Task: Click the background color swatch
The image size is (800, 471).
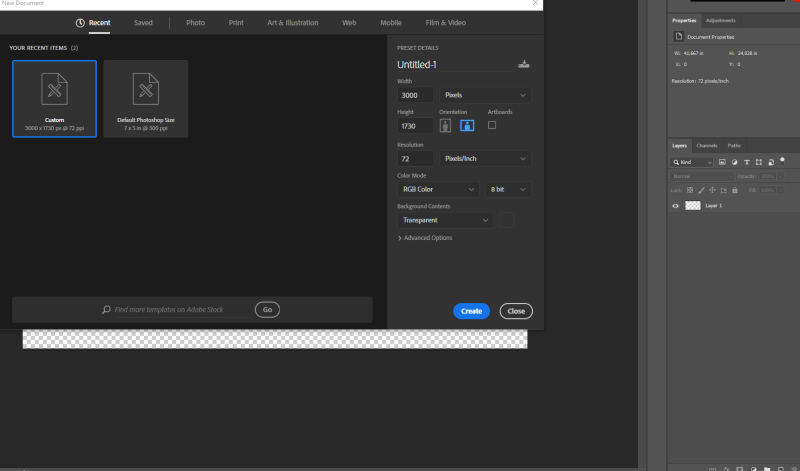Action: coord(507,220)
